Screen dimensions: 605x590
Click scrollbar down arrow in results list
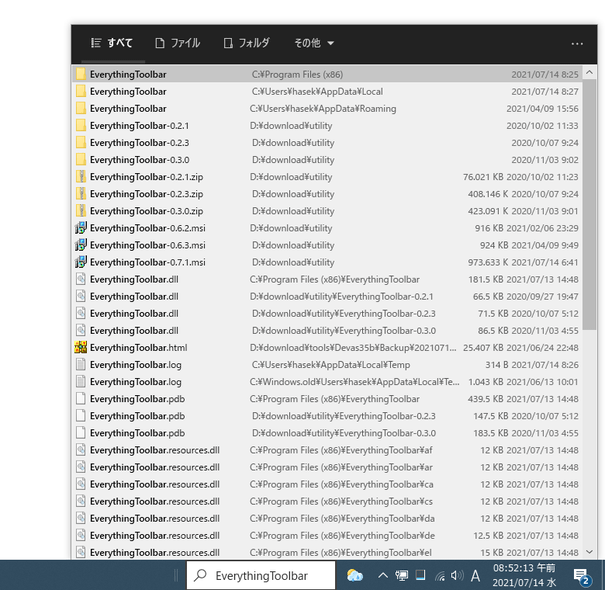589,552
